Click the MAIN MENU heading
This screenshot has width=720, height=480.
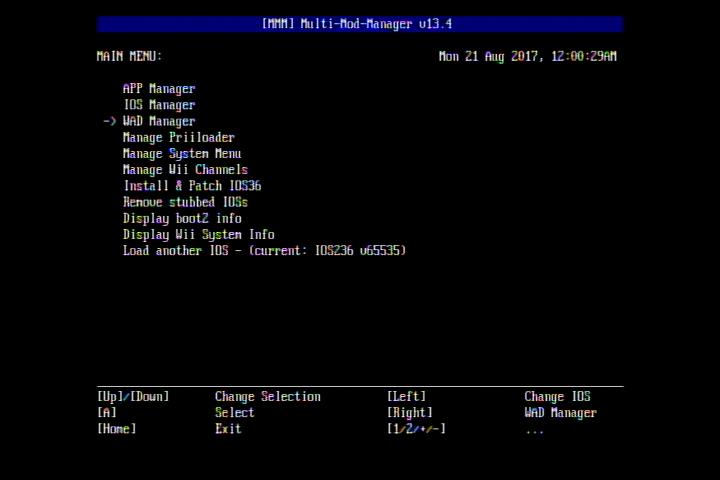click(129, 56)
